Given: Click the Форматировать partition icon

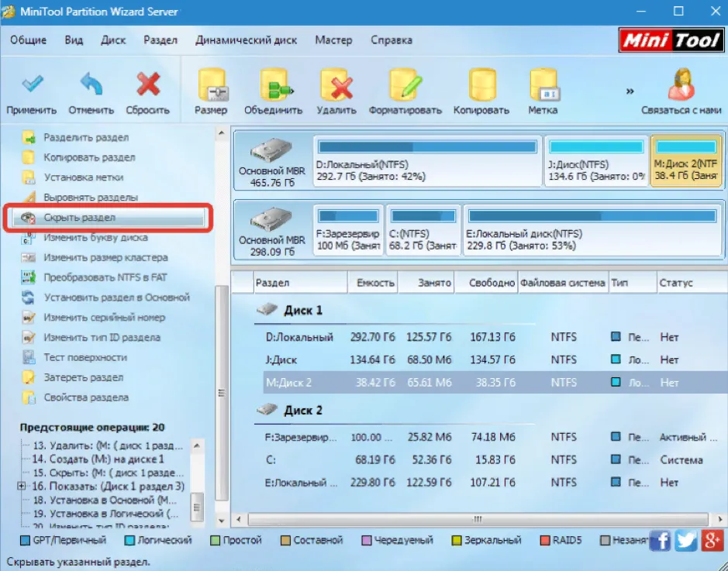Looking at the screenshot, I should coord(405,85).
